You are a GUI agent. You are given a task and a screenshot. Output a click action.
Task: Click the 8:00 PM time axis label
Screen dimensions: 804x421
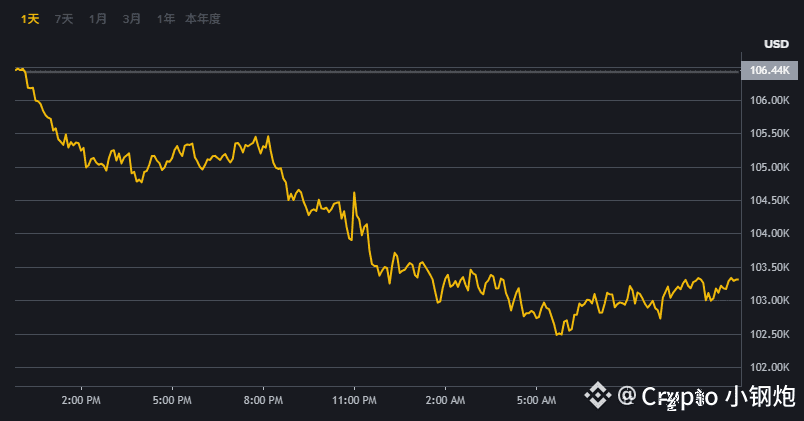click(263, 400)
